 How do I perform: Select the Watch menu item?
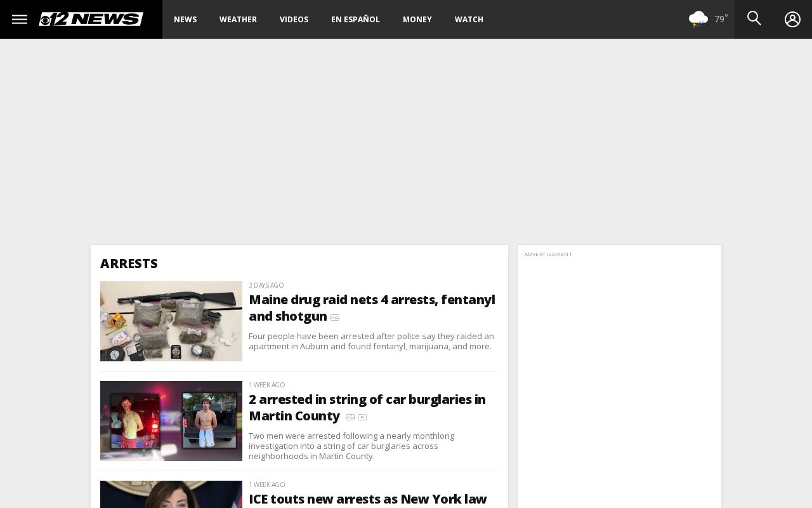click(469, 19)
